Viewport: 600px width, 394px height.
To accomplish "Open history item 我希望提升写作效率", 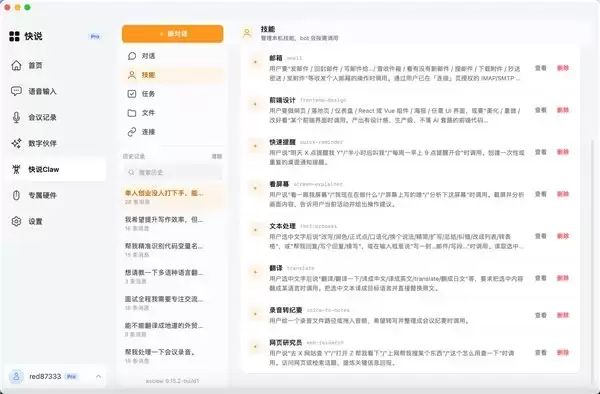I will 173,224.
